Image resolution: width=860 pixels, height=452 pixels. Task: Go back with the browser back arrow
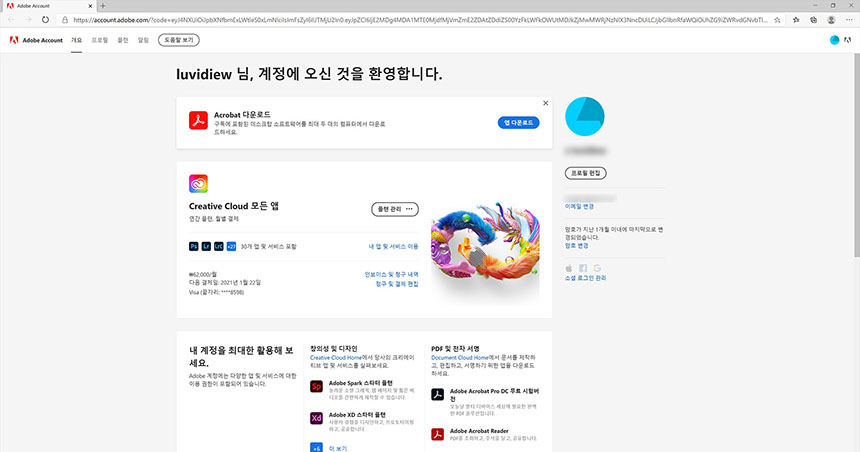pos(12,20)
